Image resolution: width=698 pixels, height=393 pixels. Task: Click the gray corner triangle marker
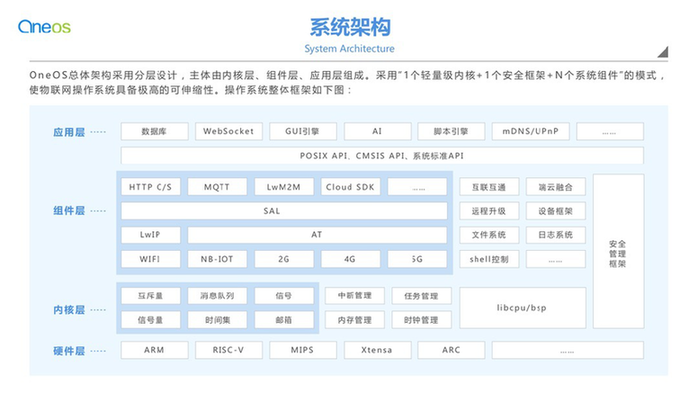click(x=663, y=52)
